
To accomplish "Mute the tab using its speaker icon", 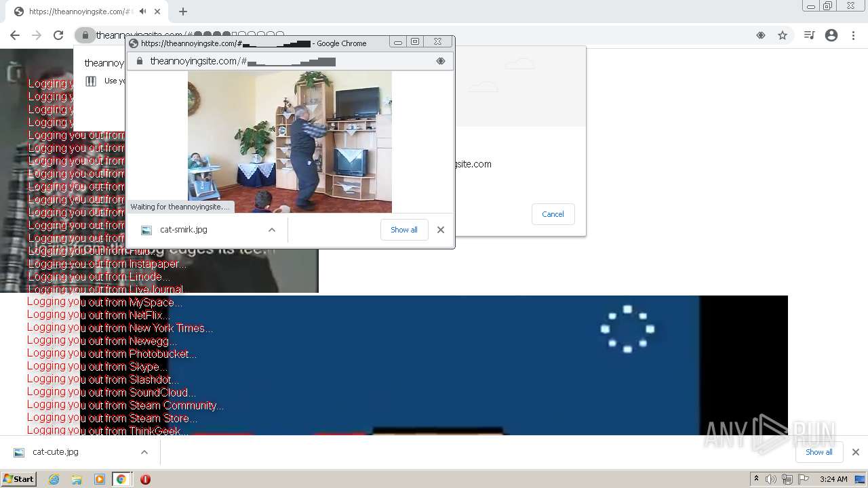I will 143,12.
